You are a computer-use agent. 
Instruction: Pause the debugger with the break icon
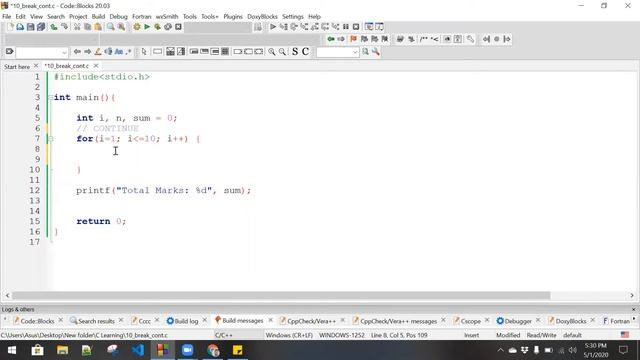pos(346,27)
